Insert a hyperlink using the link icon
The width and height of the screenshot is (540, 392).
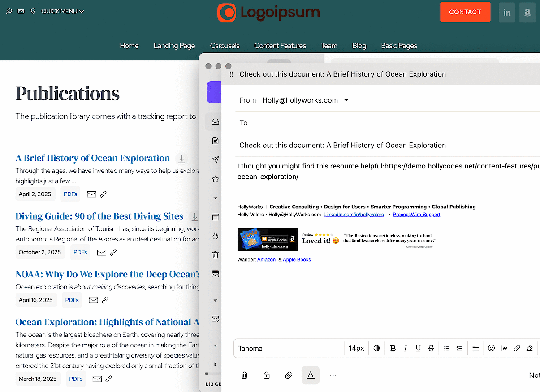click(517, 348)
